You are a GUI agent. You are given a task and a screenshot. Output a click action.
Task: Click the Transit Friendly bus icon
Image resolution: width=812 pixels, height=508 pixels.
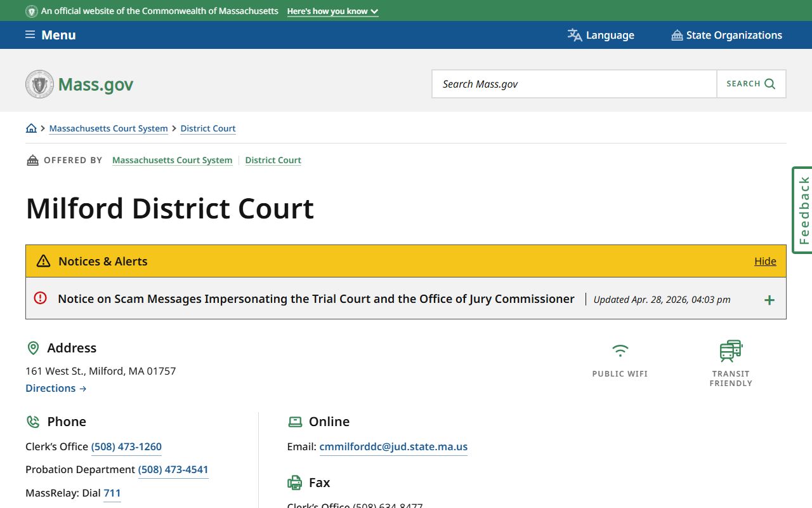click(x=731, y=351)
